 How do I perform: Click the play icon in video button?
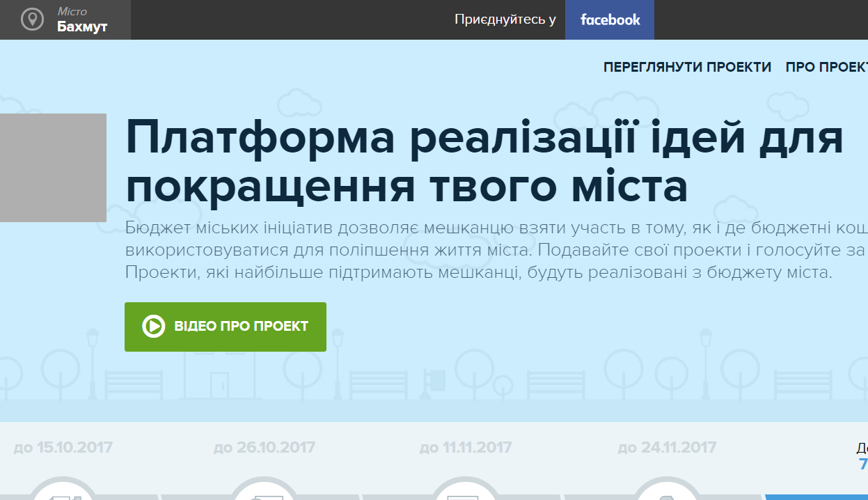click(x=153, y=326)
